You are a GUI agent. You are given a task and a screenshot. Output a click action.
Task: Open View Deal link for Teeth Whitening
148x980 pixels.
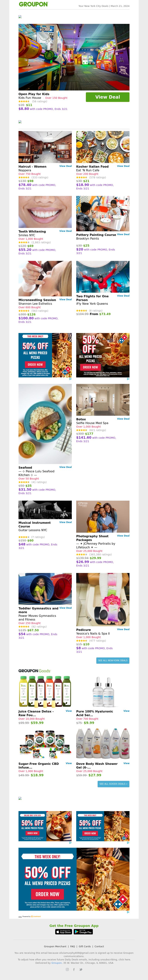coord(65,231)
